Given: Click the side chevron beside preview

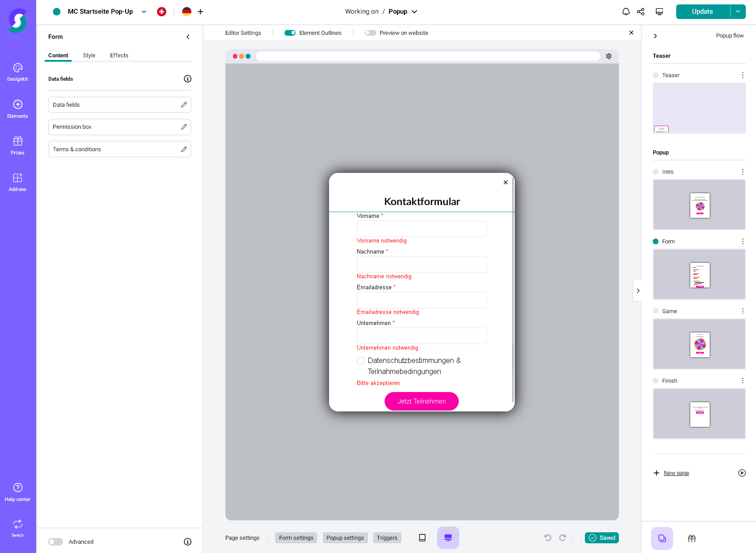Looking at the screenshot, I should (x=638, y=291).
